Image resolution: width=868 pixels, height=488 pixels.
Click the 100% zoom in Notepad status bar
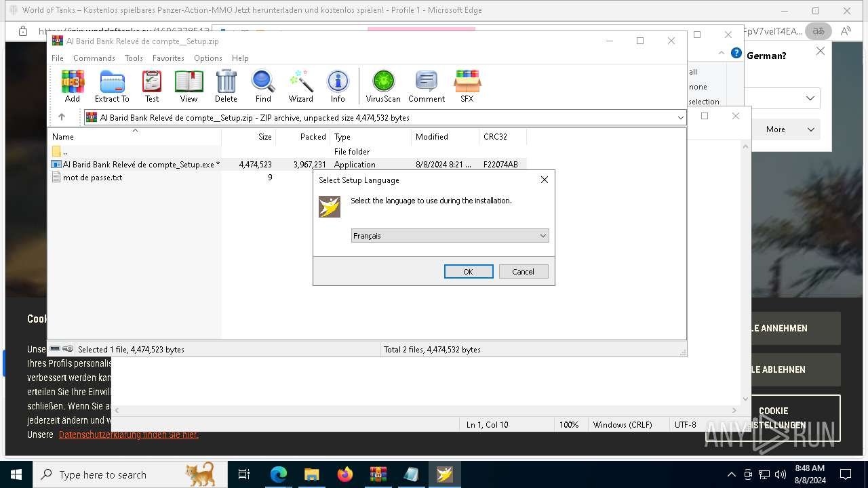pyautogui.click(x=569, y=425)
